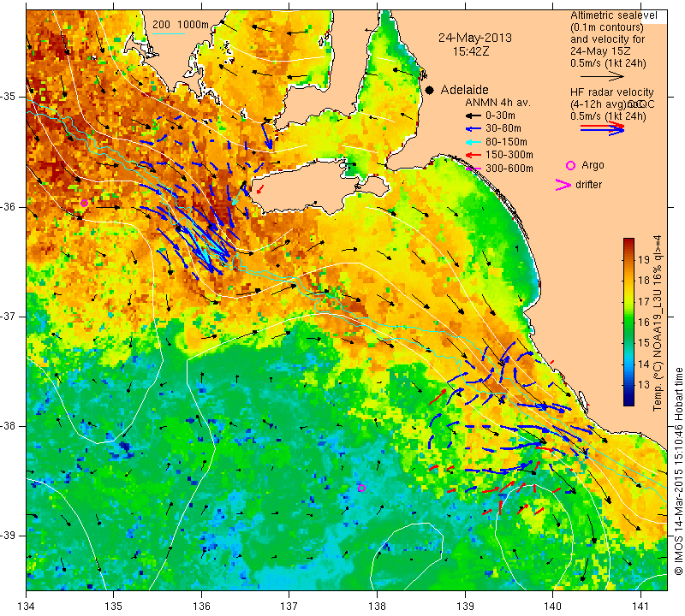Click the '(4-12h avg)' text

click(598, 104)
